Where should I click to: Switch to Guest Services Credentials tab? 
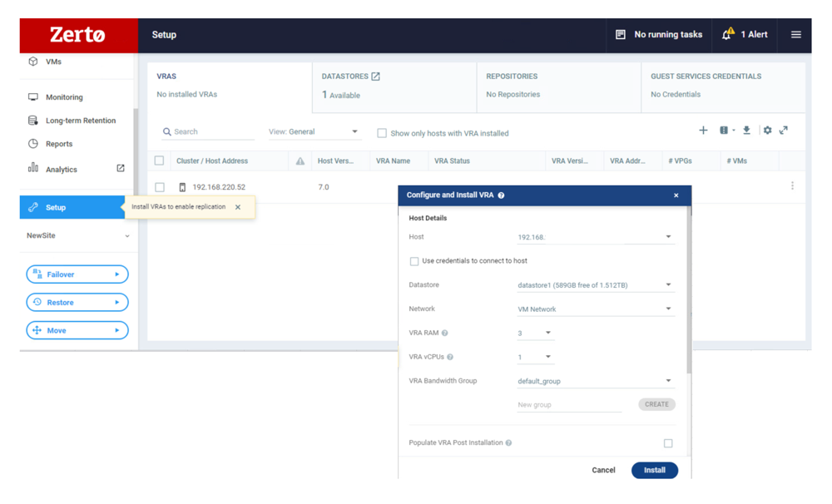pyautogui.click(x=724, y=87)
